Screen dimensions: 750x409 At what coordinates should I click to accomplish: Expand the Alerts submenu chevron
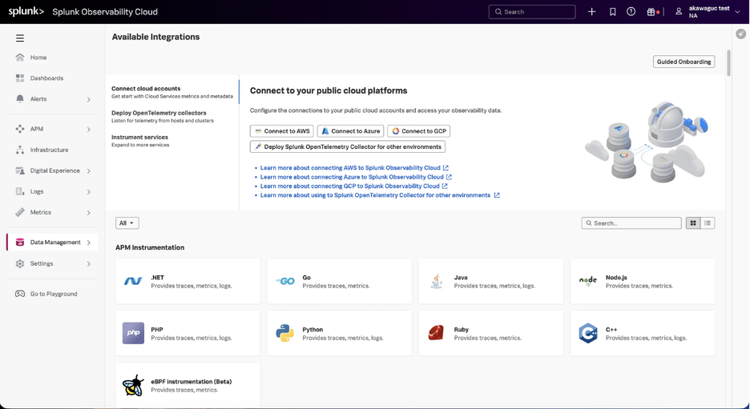pyautogui.click(x=88, y=99)
